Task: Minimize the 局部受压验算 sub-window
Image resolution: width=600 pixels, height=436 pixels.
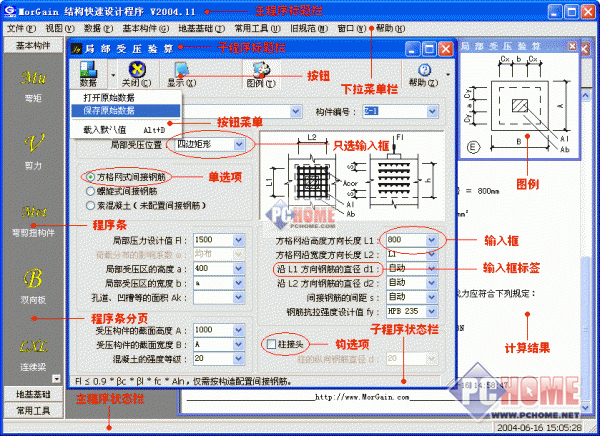Action: click(412, 49)
